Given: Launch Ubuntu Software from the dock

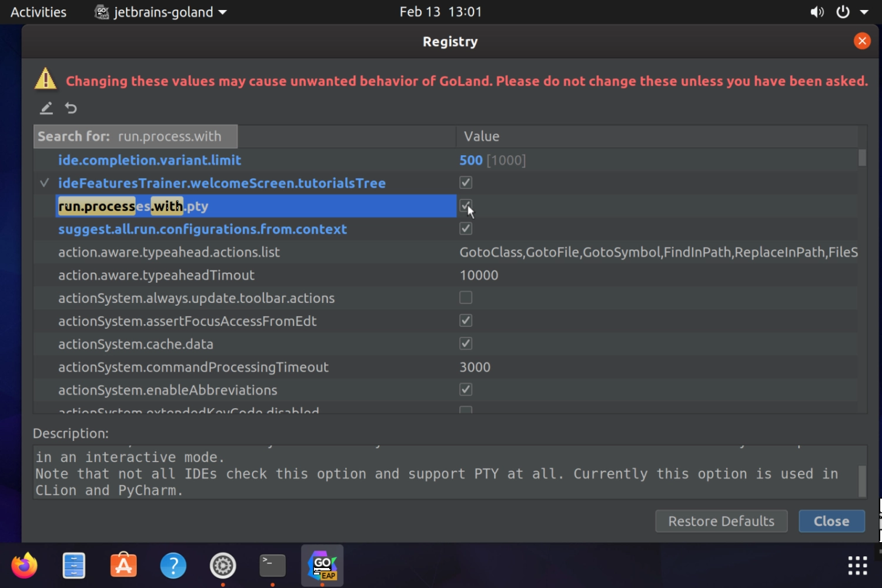Looking at the screenshot, I should 123,566.
